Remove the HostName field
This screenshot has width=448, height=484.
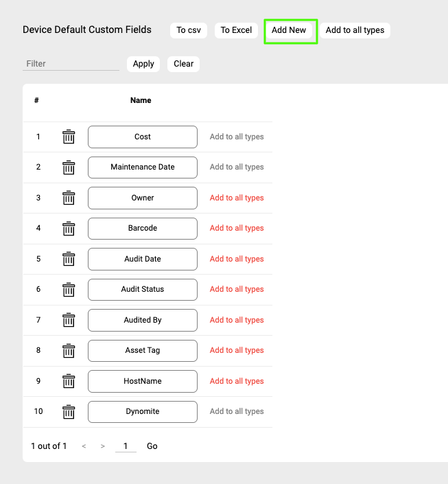pyautogui.click(x=69, y=381)
